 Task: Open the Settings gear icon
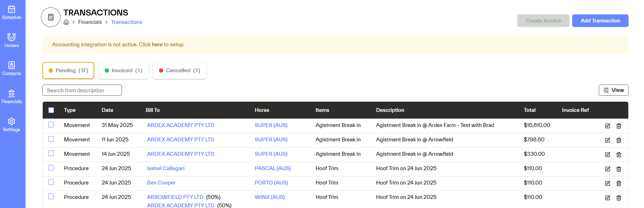point(12,121)
